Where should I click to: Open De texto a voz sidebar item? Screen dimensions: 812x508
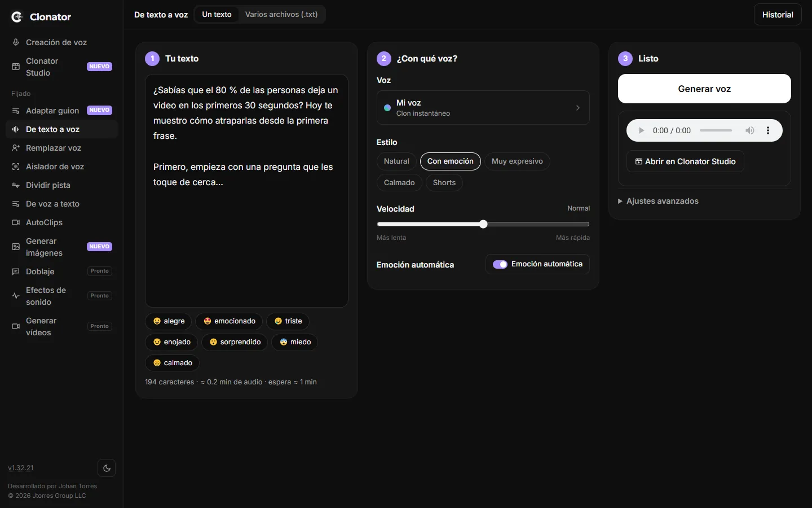point(62,129)
